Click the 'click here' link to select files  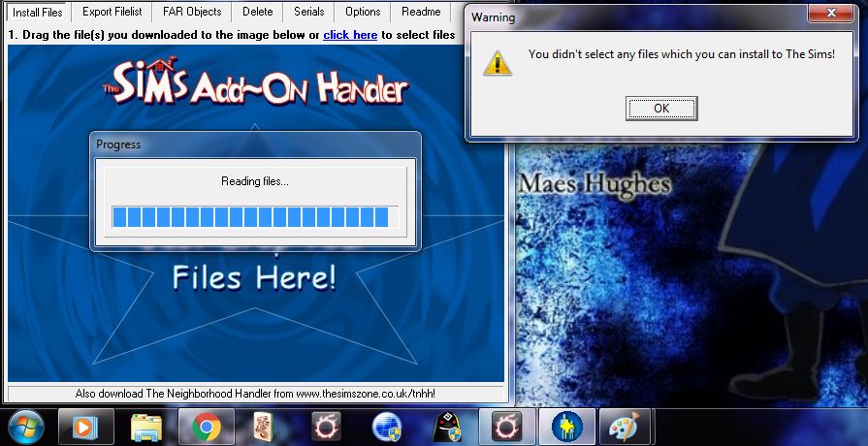click(x=350, y=35)
